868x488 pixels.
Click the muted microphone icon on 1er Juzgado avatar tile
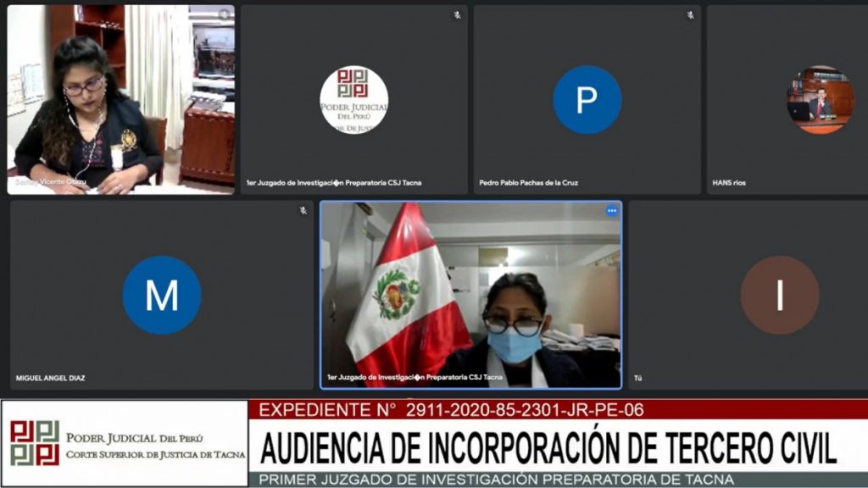pyautogui.click(x=457, y=15)
